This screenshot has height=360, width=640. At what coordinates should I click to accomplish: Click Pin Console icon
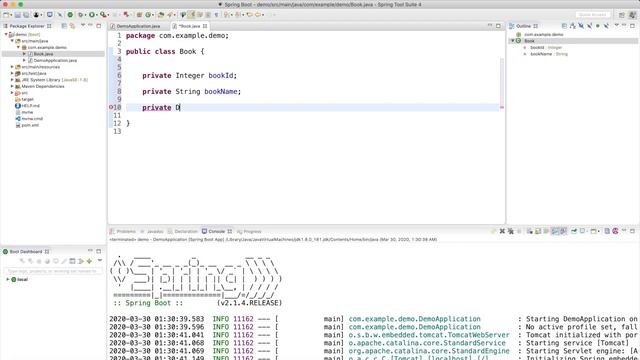coord(574,231)
